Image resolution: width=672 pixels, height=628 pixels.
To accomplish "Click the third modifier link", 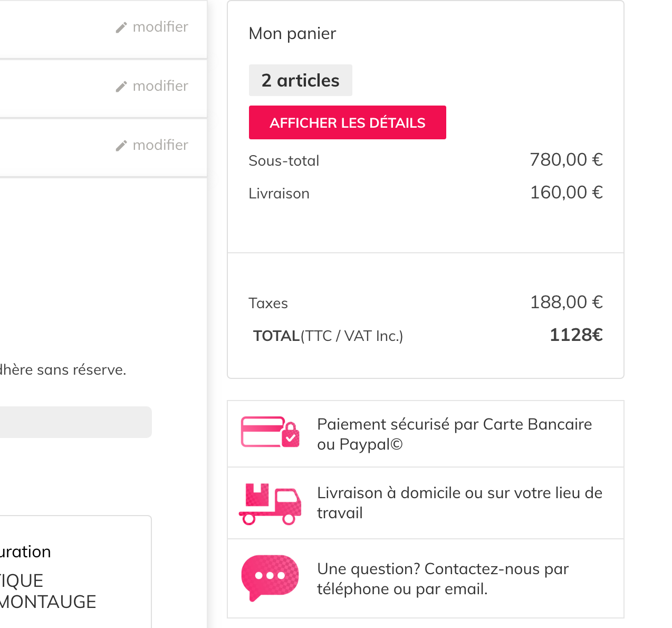I will pyautogui.click(x=160, y=145).
